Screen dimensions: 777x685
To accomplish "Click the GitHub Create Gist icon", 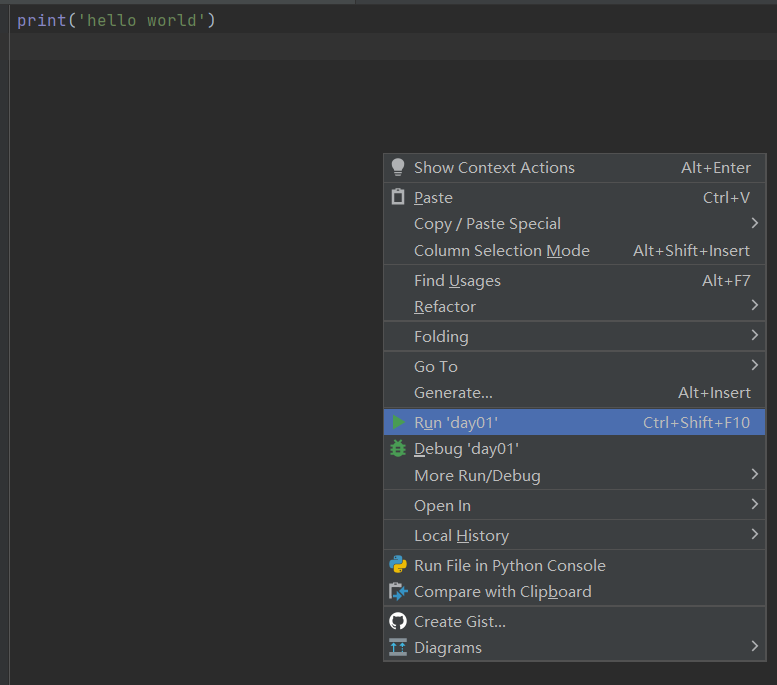I will pyautogui.click(x=398, y=621).
